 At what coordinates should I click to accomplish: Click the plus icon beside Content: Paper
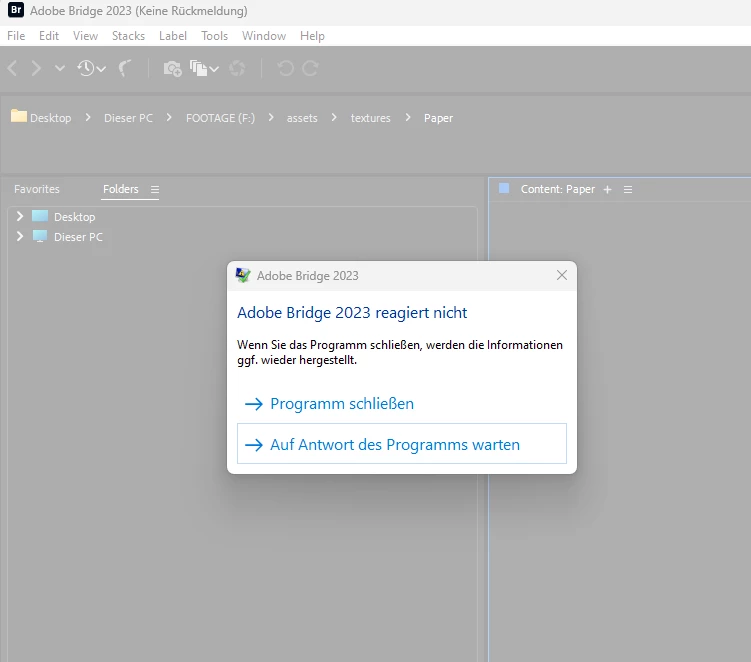(x=607, y=190)
